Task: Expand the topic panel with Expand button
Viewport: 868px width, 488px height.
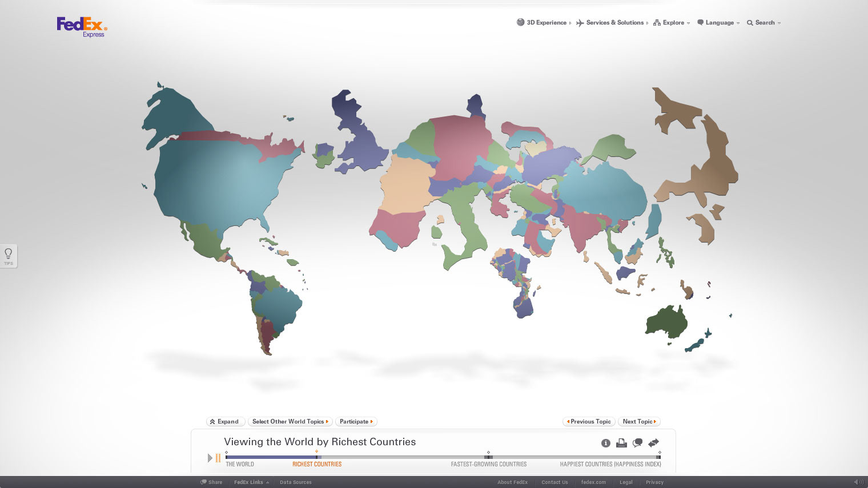Action: click(226, 422)
